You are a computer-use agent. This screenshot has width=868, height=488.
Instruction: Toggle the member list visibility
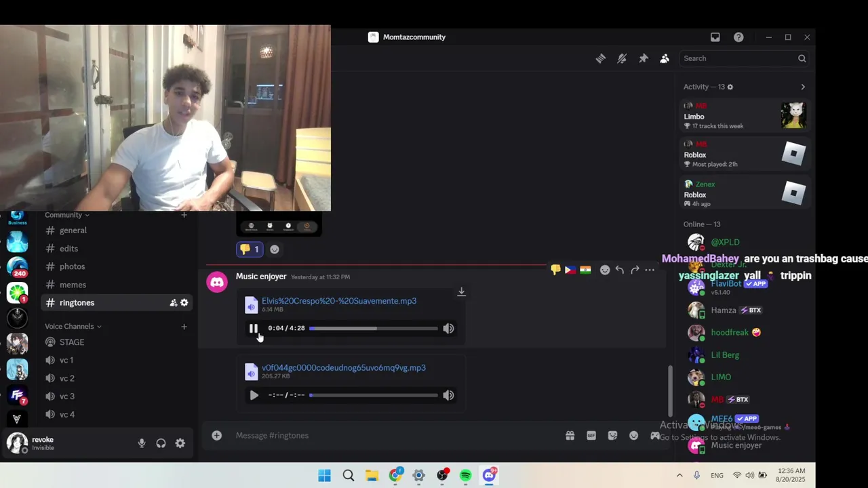pyautogui.click(x=665, y=58)
